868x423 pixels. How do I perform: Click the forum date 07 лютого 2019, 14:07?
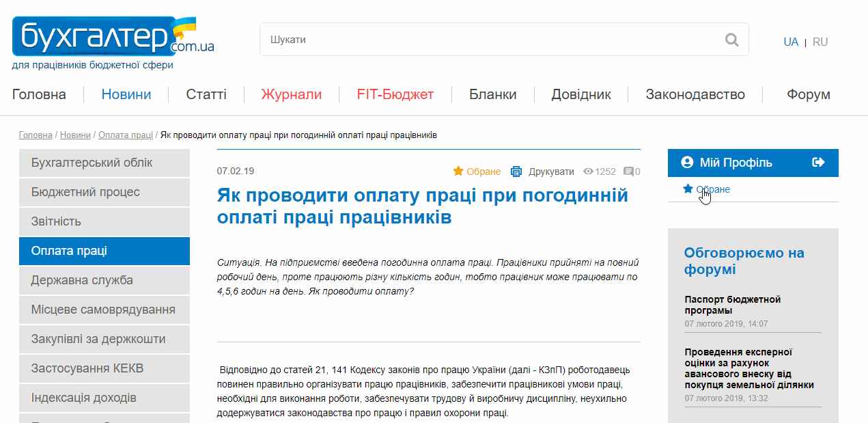[x=726, y=324]
